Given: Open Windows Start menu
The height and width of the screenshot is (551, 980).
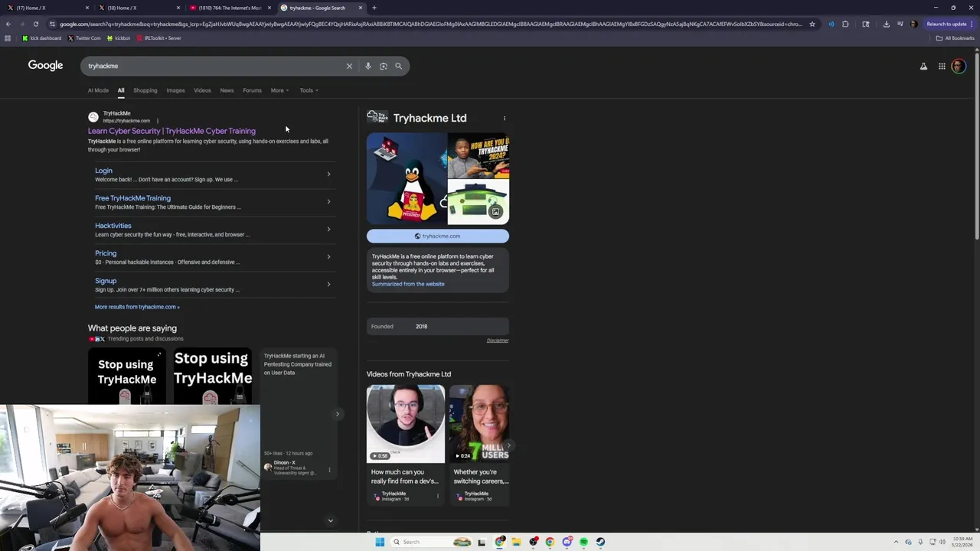Looking at the screenshot, I should 380,542.
